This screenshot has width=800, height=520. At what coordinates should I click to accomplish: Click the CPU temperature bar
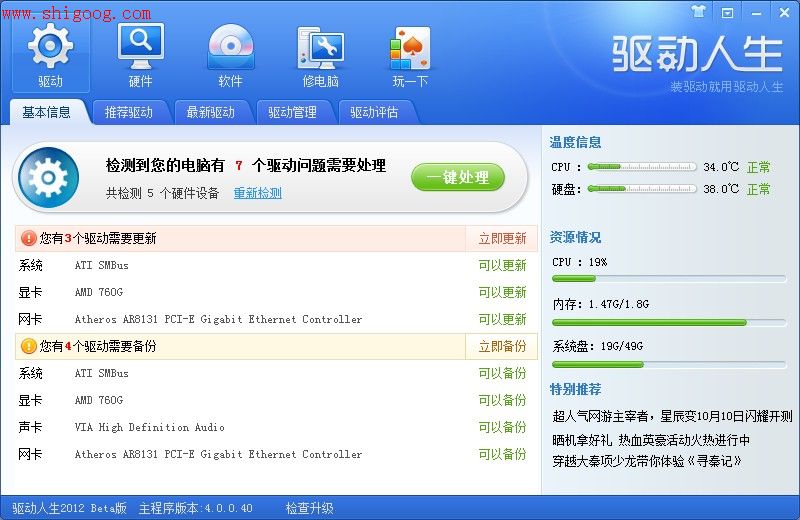(x=642, y=166)
